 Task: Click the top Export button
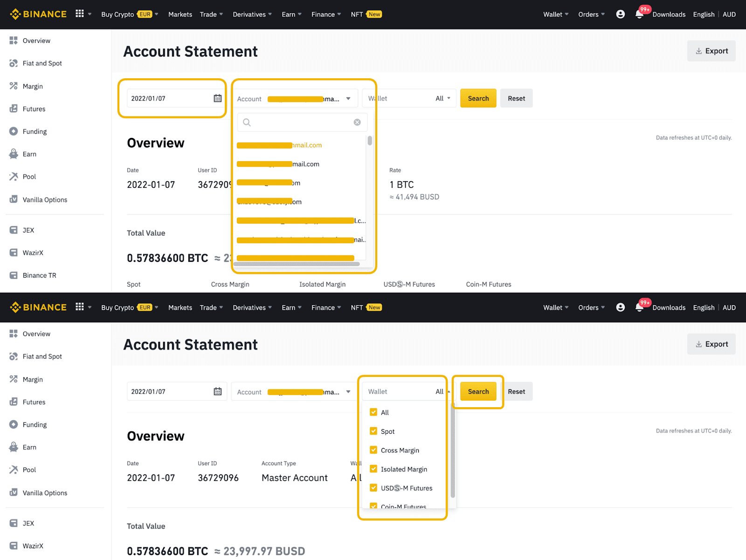711,51
